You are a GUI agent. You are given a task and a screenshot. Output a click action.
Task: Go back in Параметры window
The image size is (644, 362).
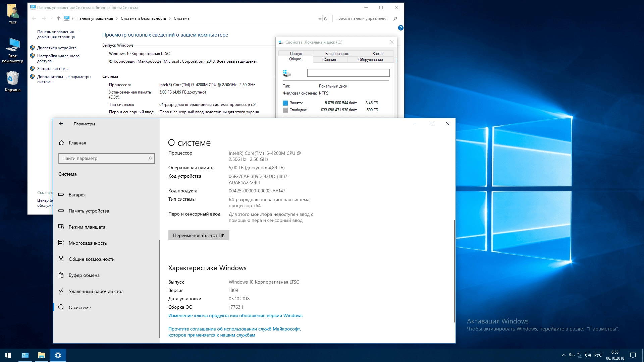61,124
